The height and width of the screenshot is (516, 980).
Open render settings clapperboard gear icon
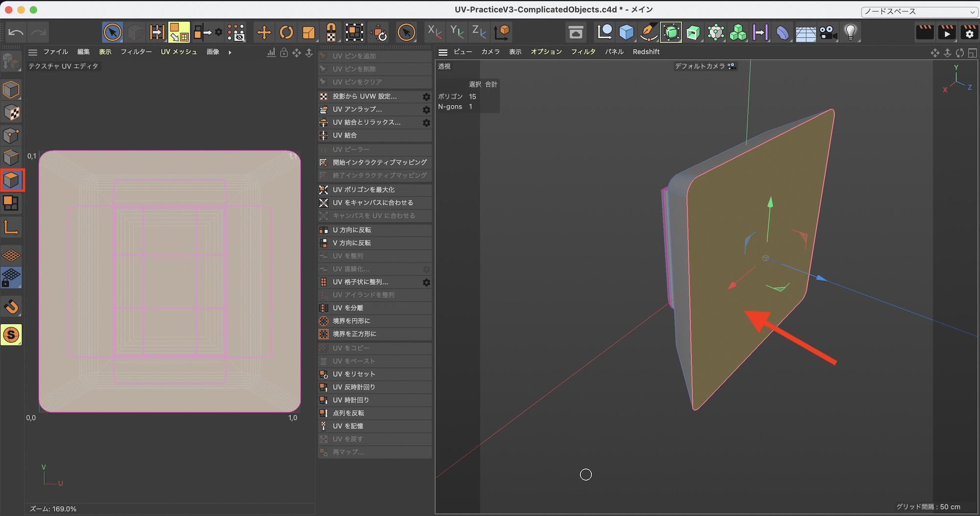[x=969, y=33]
